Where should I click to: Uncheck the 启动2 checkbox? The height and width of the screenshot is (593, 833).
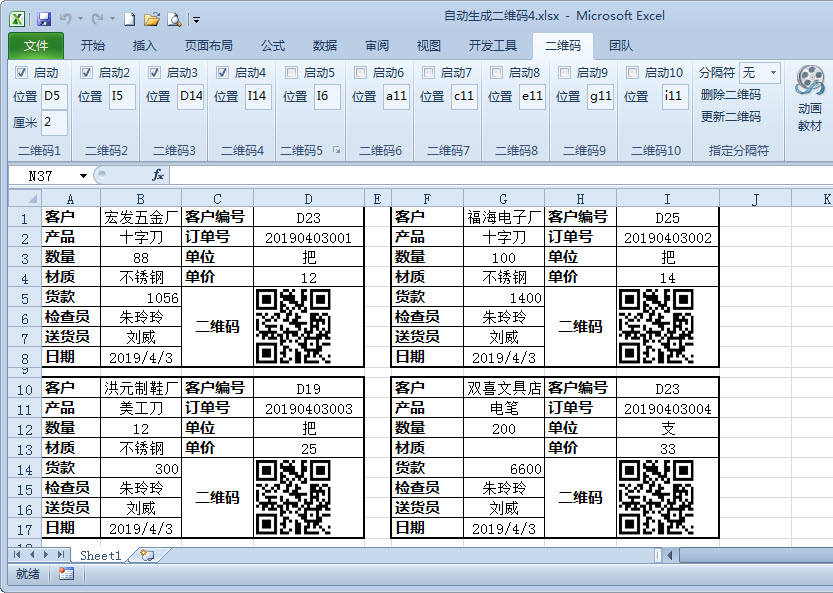tap(86, 73)
